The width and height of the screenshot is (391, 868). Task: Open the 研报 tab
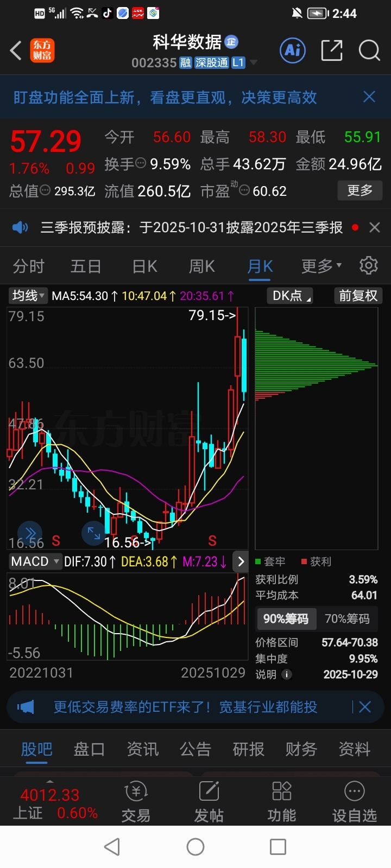(x=248, y=749)
